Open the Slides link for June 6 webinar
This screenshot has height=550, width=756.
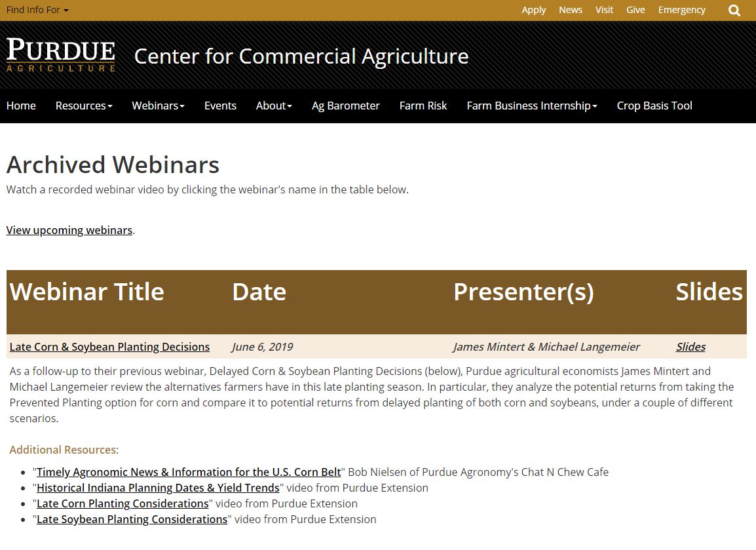[x=690, y=347]
